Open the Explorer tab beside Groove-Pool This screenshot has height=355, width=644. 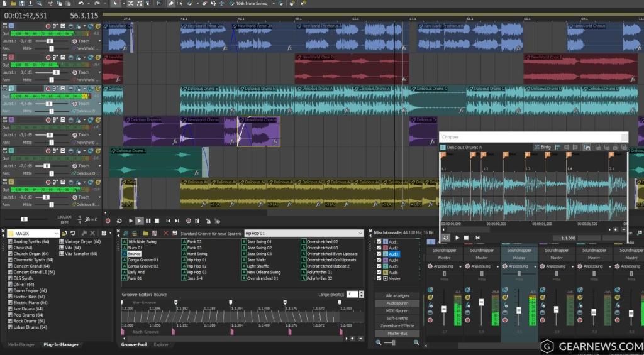161,344
